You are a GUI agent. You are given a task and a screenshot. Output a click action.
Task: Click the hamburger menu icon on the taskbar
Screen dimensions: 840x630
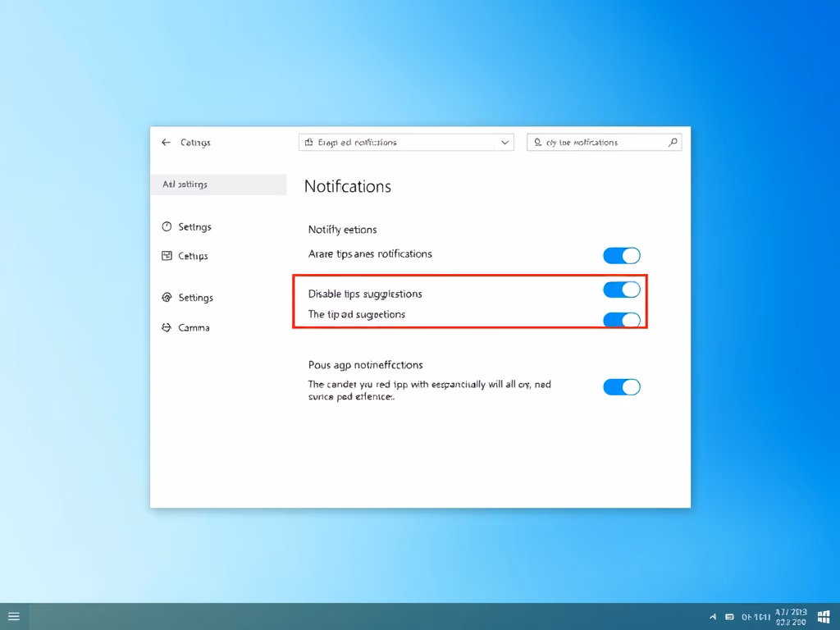point(13,617)
